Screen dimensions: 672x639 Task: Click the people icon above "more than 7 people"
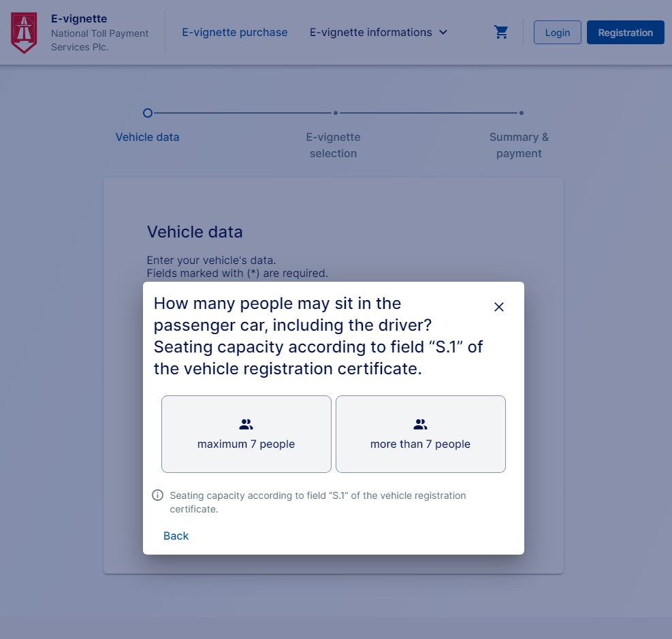click(x=420, y=425)
